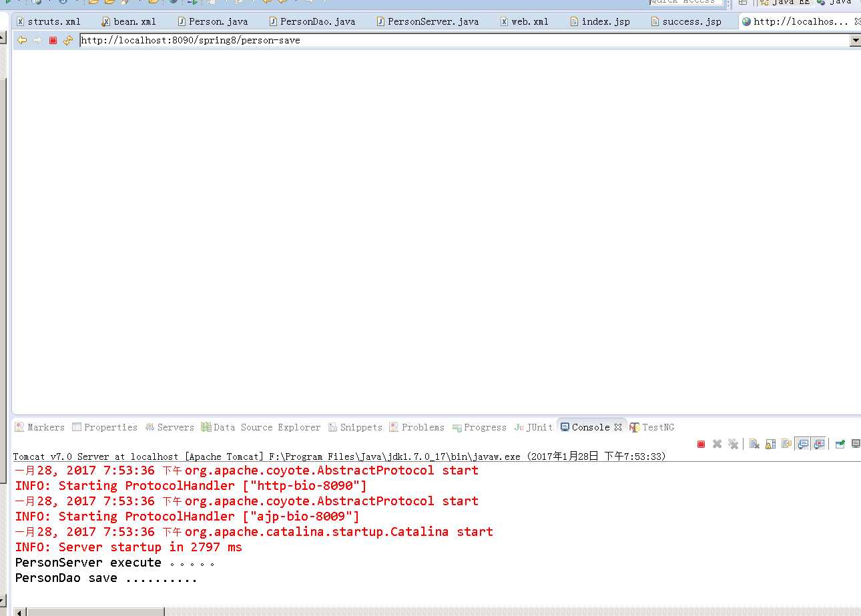Terminate the running Tomcat server from Console
This screenshot has height=616, width=861.
click(701, 444)
